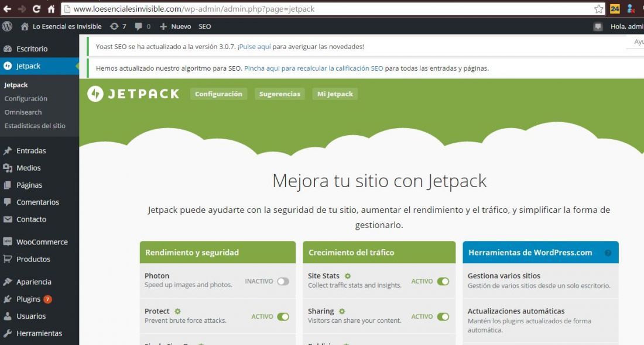
Task: Click the Photon module title
Action: 157,276
